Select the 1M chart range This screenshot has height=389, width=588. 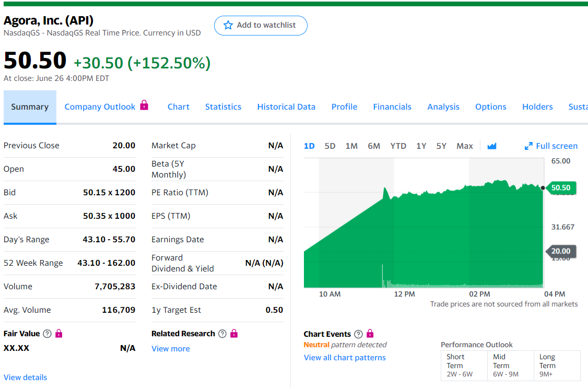pos(351,146)
